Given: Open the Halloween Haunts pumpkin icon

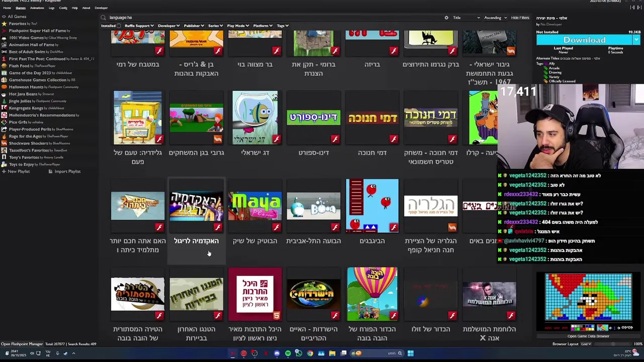Looking at the screenshot, I should pos(4,87).
